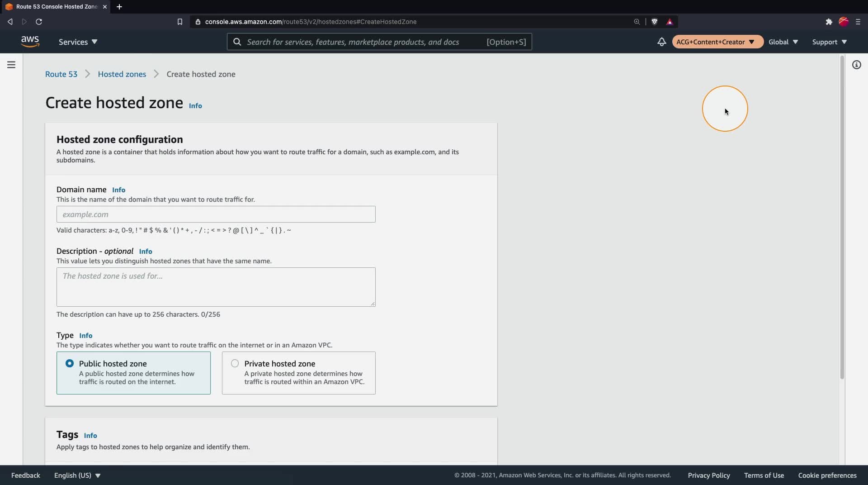Screen dimensions: 868x485
Task: Open the browser extensions puzzle icon
Action: [x=829, y=22]
